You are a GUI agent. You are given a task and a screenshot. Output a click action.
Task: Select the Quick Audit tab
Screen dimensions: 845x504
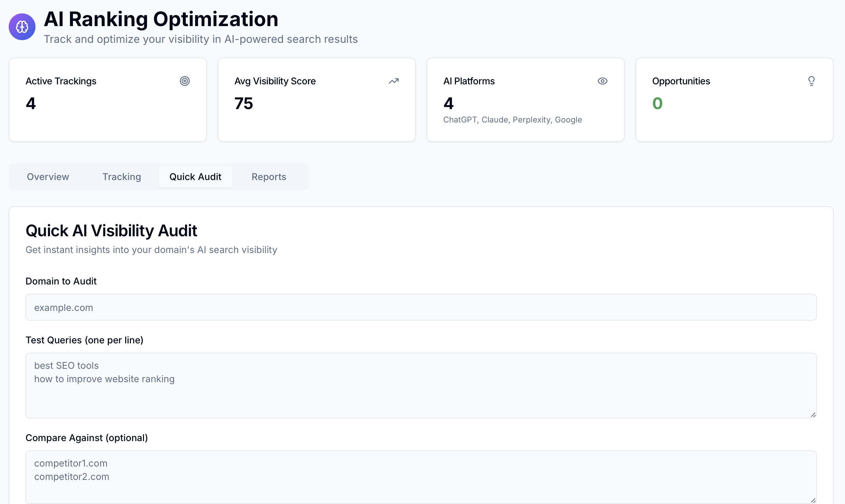196,177
